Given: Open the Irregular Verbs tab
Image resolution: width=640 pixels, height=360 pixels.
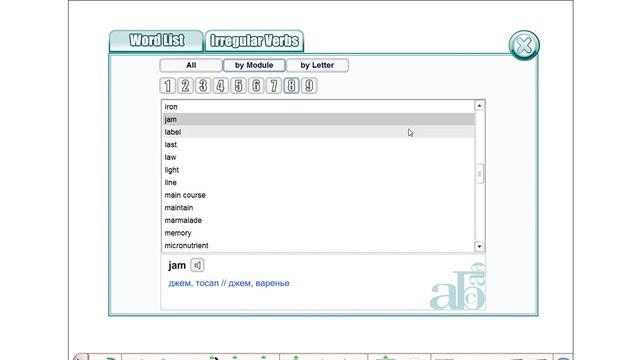Looking at the screenshot, I should coord(254,41).
